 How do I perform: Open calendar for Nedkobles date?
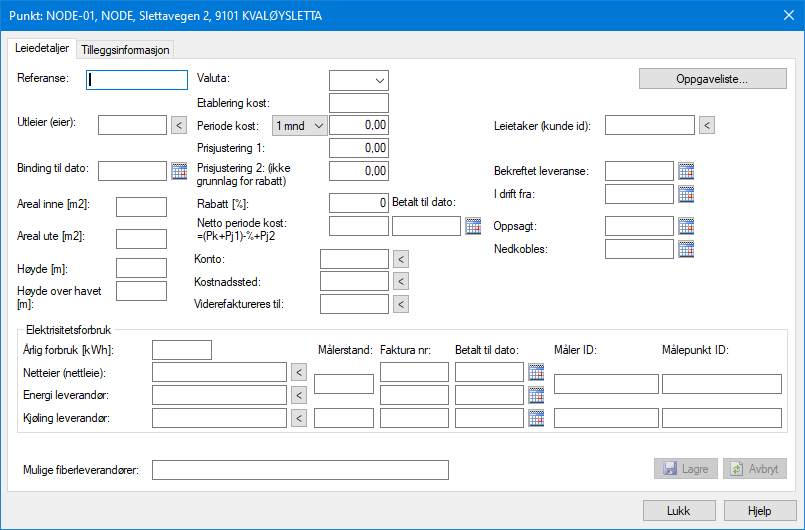(686, 249)
